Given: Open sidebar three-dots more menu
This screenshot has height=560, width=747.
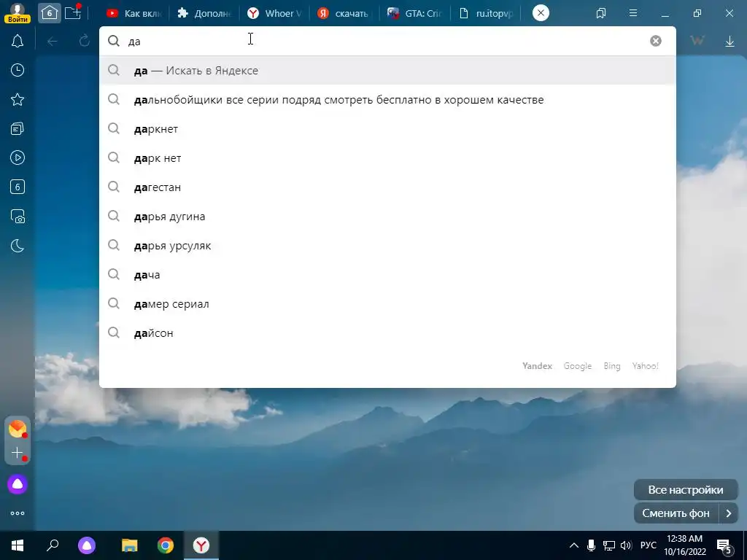Looking at the screenshot, I should click(18, 513).
